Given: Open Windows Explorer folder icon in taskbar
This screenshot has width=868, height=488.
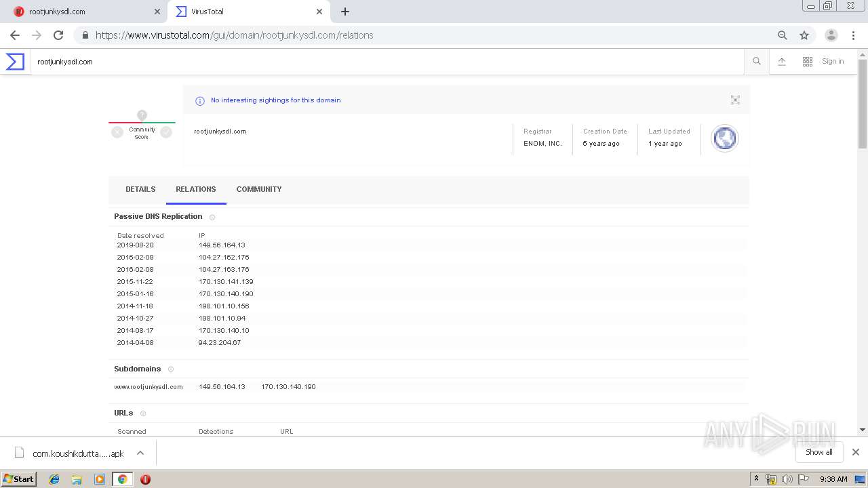Looking at the screenshot, I should [77, 479].
